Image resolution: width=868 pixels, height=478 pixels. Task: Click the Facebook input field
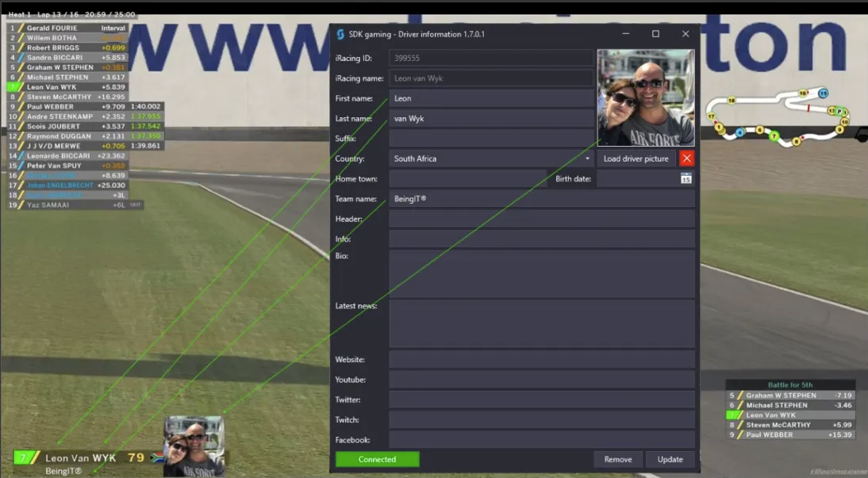(542, 440)
